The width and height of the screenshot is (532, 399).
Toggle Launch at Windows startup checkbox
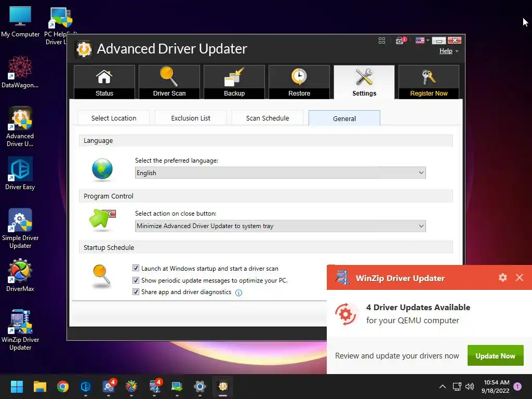click(x=136, y=268)
